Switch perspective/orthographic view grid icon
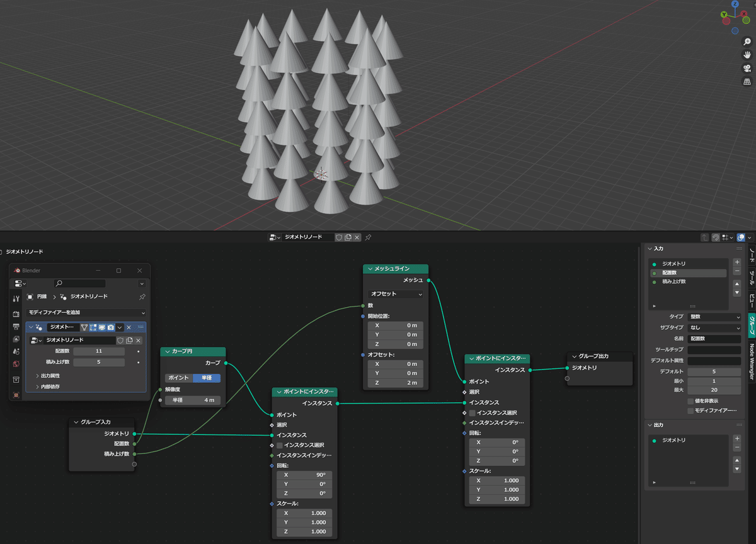The width and height of the screenshot is (756, 544). tap(747, 82)
